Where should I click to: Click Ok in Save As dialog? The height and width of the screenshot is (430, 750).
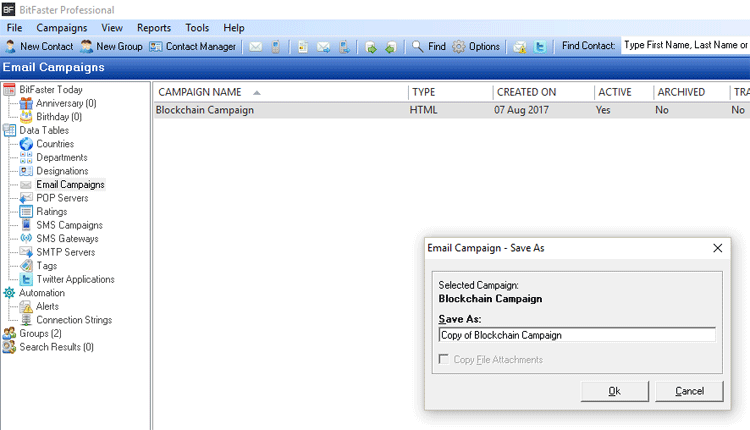[x=614, y=391]
